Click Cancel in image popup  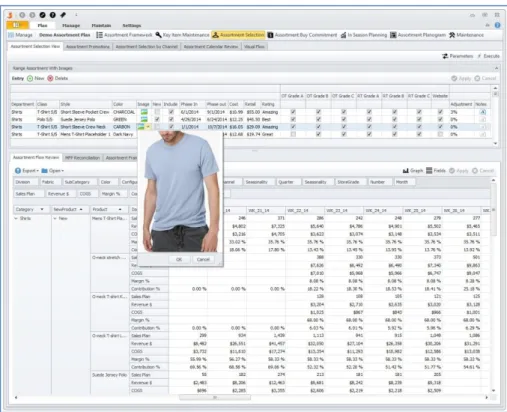tap(203, 259)
